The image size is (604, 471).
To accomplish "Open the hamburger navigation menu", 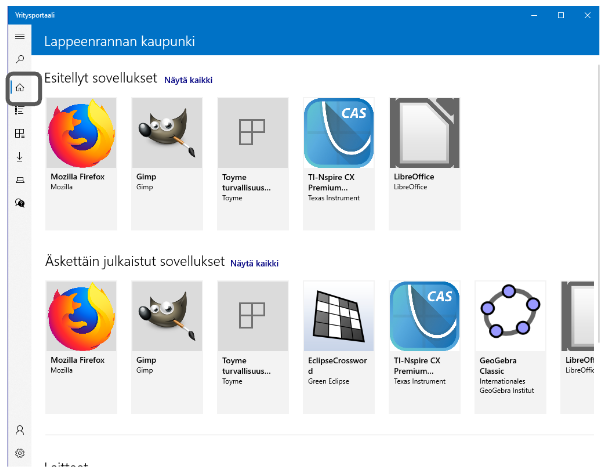I will coord(20,37).
